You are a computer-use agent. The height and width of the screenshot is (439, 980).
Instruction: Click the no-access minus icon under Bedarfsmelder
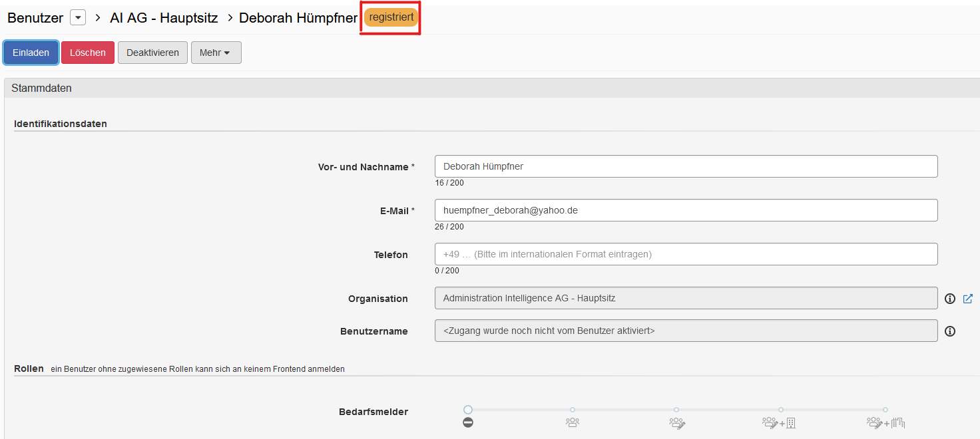click(468, 422)
